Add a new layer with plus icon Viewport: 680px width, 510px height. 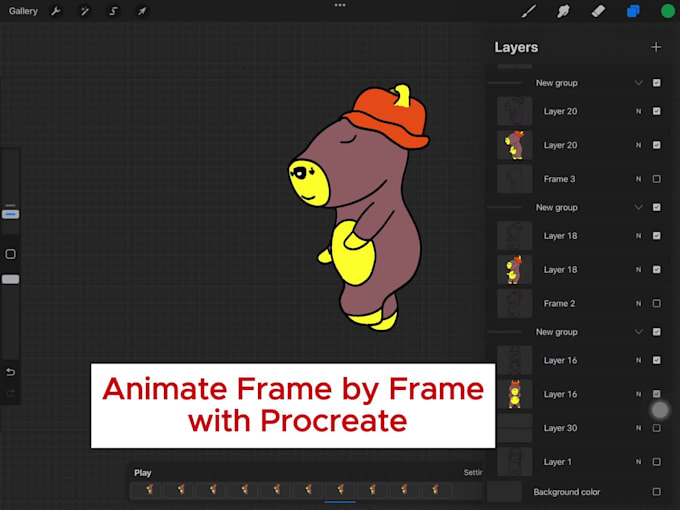(656, 47)
